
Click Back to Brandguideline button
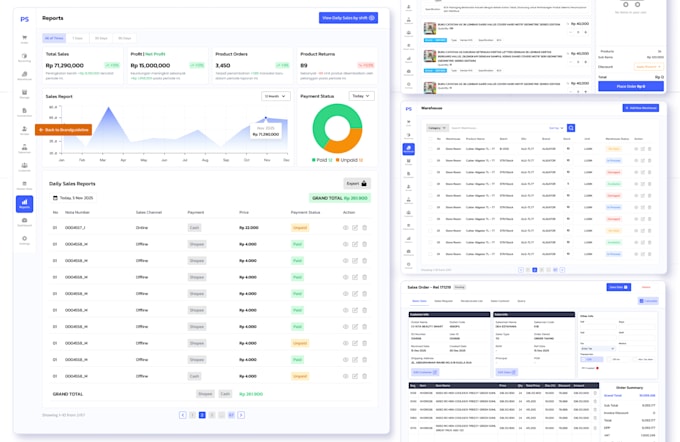tap(63, 130)
